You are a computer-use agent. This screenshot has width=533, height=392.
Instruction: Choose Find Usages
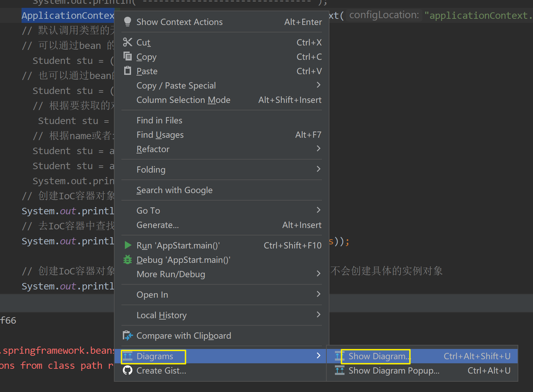click(x=221, y=135)
